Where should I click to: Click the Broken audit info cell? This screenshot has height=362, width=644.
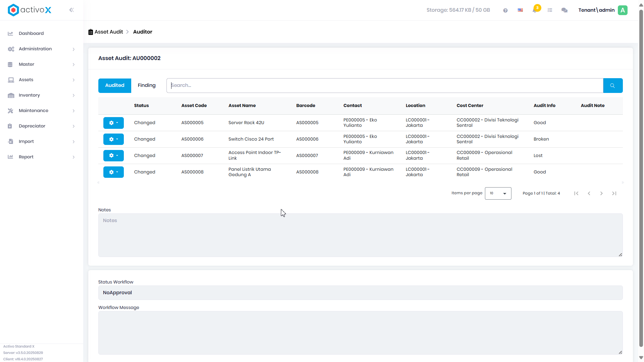(541, 139)
